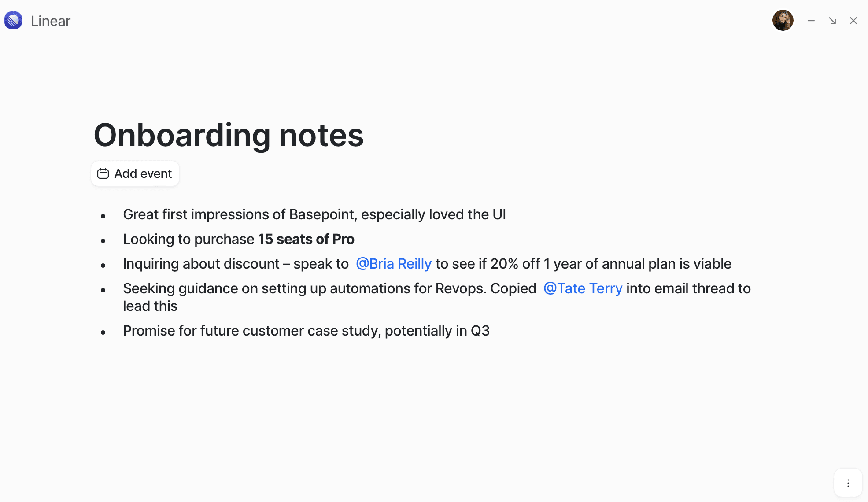Open the @Tate Terry mention
868x502 pixels.
pyautogui.click(x=583, y=288)
